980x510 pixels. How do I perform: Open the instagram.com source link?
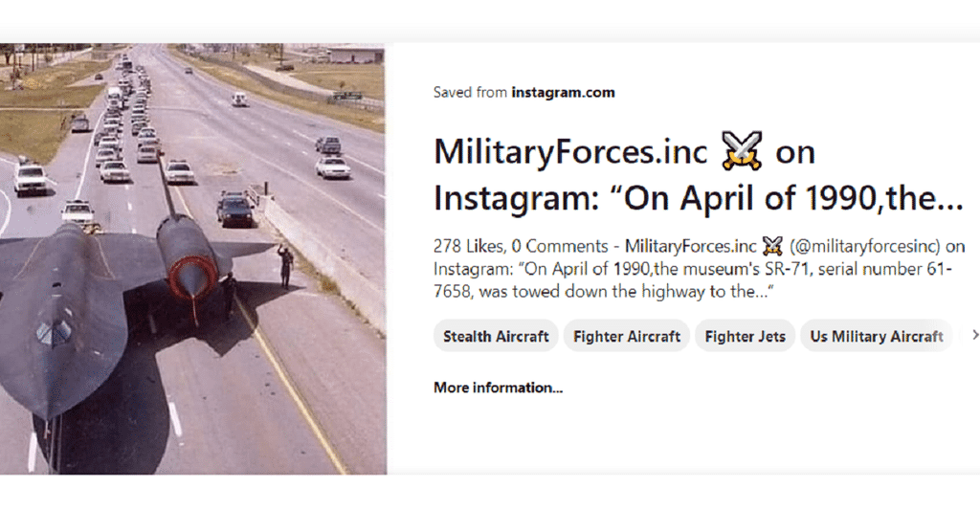(563, 93)
